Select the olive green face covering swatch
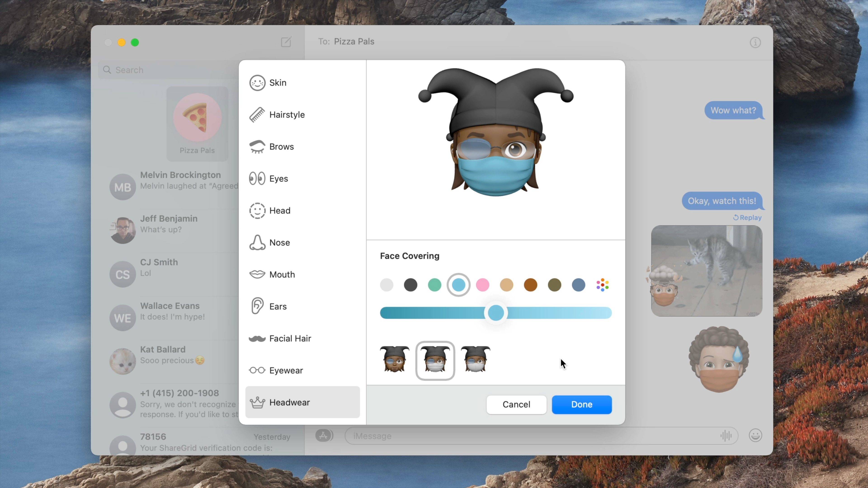 [554, 285]
